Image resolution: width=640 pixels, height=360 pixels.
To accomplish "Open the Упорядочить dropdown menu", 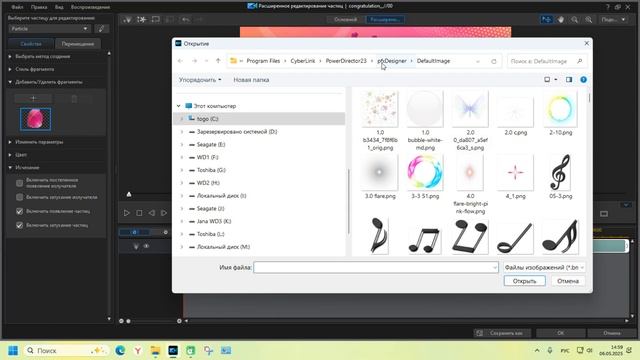I will coord(200,80).
